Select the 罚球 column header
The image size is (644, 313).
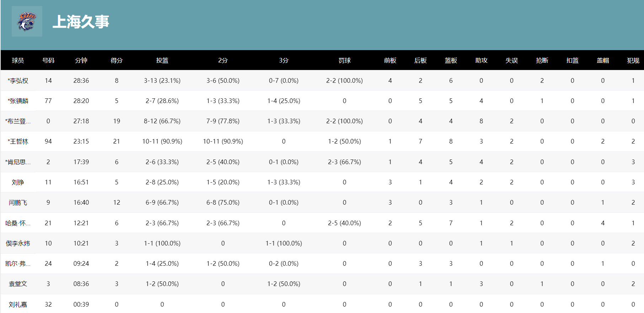[344, 60]
